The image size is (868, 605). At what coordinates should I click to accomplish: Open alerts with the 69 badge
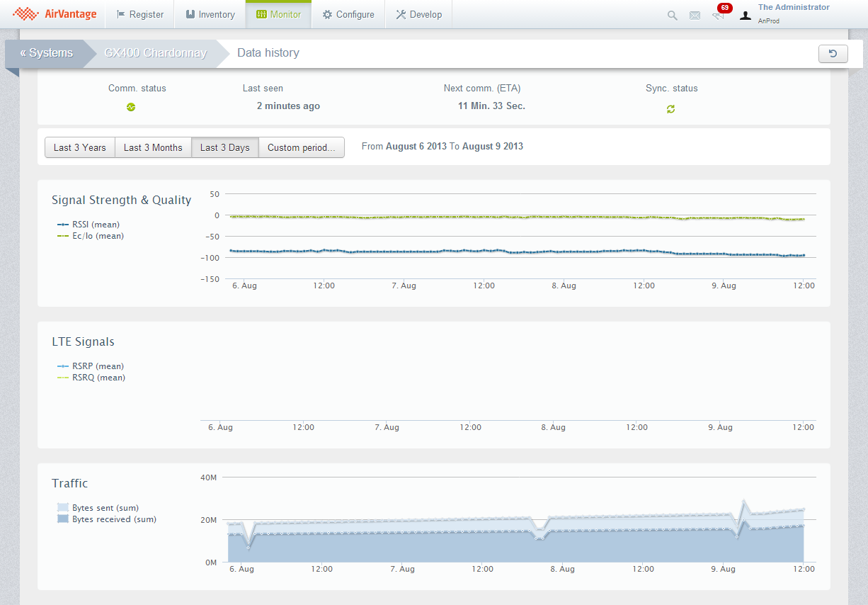[719, 14]
